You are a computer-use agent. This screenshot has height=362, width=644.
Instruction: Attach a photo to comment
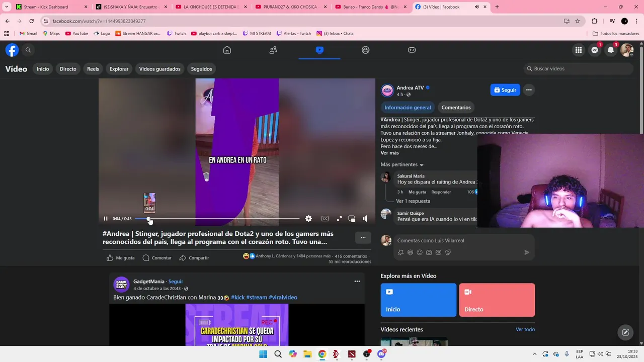pyautogui.click(x=429, y=252)
